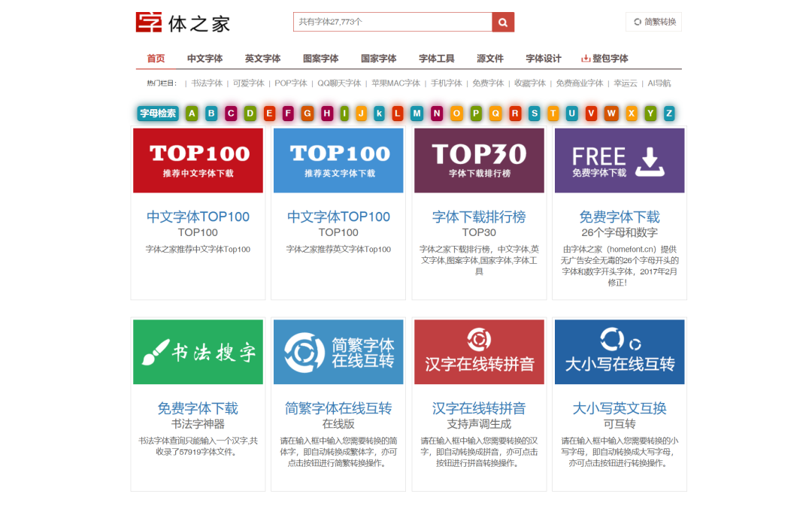
Task: Go to 整包字体 download section
Action: click(x=604, y=59)
